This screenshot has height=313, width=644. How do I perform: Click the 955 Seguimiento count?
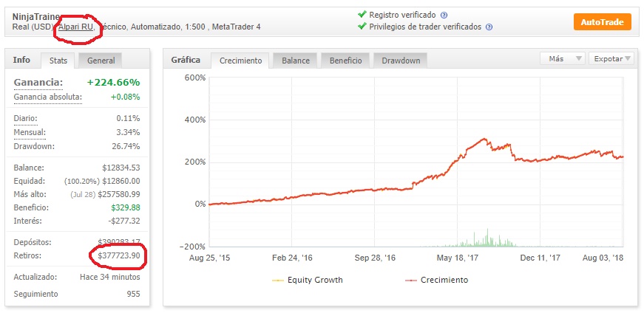[133, 294]
